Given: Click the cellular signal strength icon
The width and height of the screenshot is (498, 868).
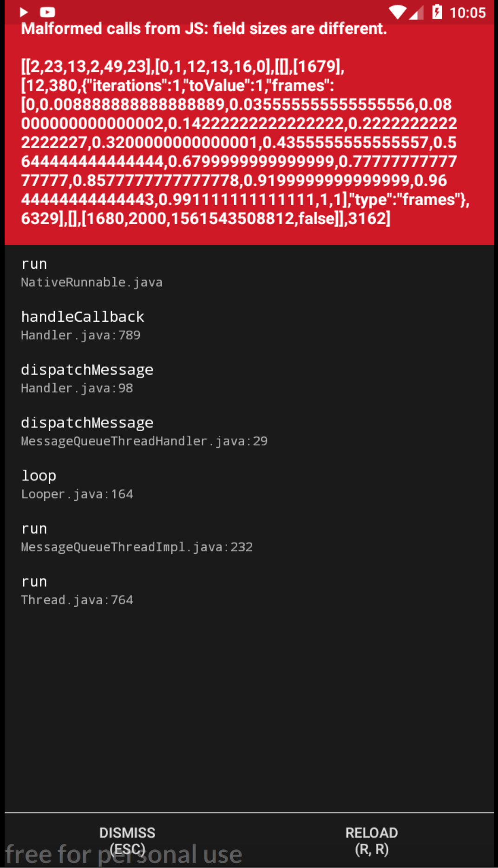Looking at the screenshot, I should click(x=417, y=13).
